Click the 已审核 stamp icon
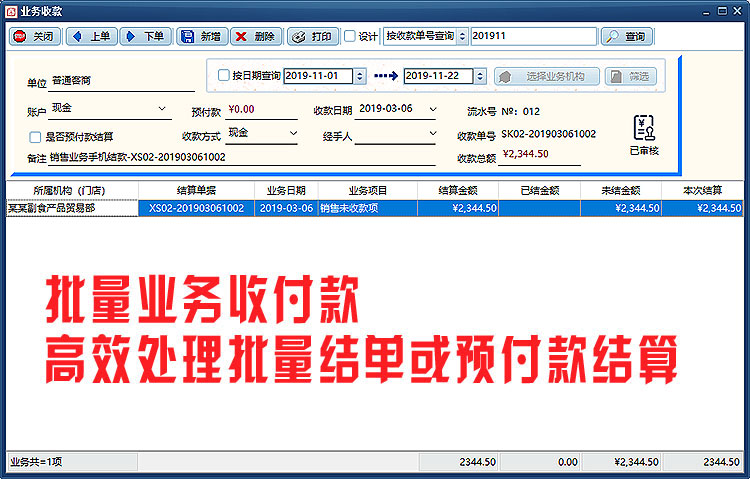 tap(644, 128)
